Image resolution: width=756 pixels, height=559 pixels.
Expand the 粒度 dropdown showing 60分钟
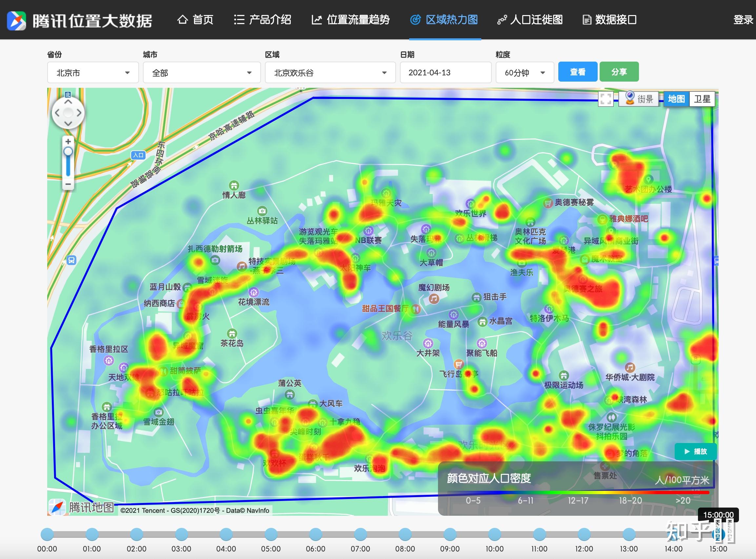point(525,72)
